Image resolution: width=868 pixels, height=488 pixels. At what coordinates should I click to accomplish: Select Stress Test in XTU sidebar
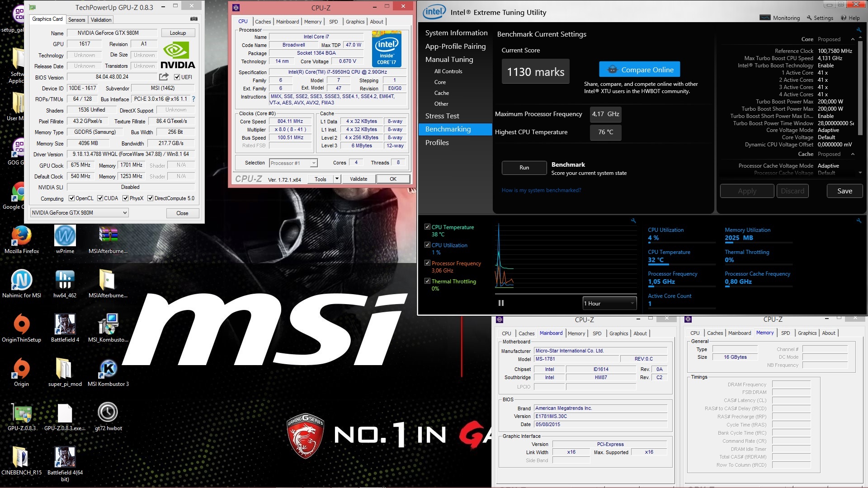point(442,116)
